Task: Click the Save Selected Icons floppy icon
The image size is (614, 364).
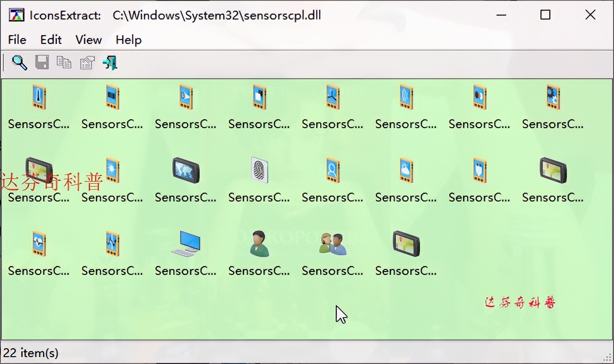Action: (x=42, y=62)
